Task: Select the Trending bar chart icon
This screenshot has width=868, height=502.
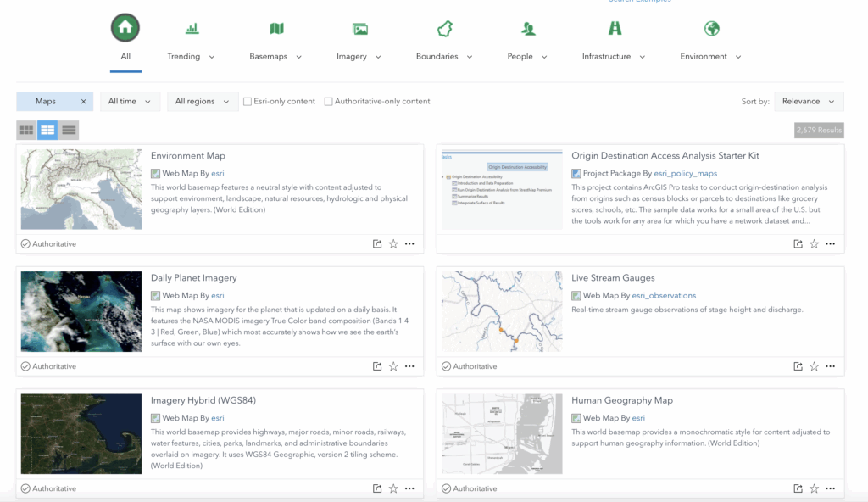Action: (192, 29)
